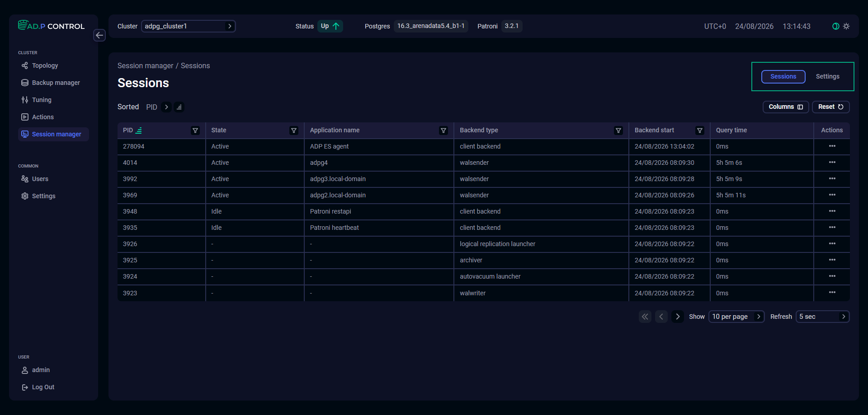
Task: Click the Session manager breadcrumb
Action: [x=145, y=66]
